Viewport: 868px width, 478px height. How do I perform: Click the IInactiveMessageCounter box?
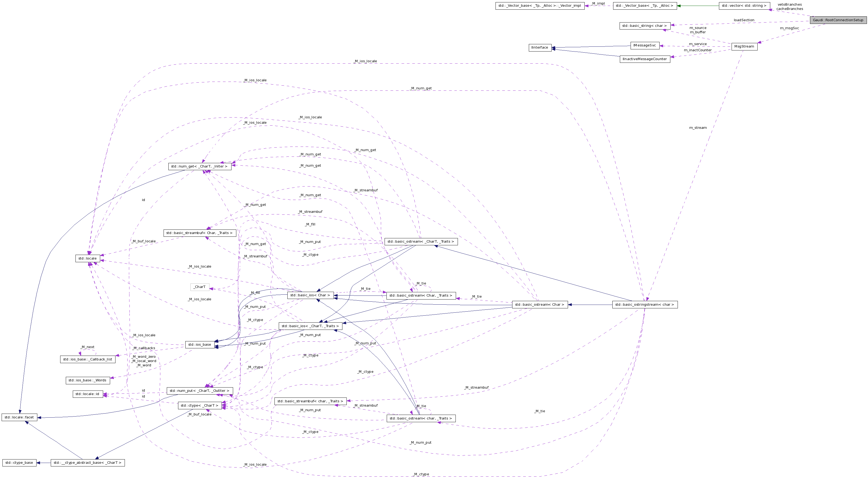(x=645, y=59)
